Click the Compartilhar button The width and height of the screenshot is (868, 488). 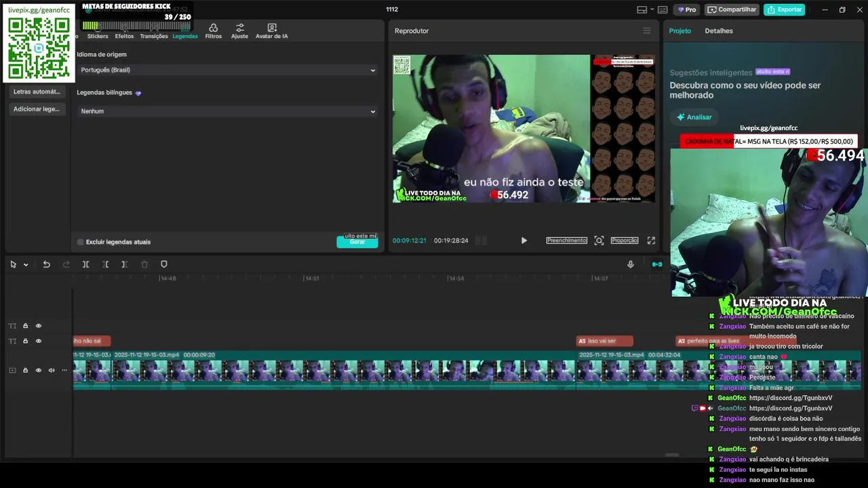point(732,9)
